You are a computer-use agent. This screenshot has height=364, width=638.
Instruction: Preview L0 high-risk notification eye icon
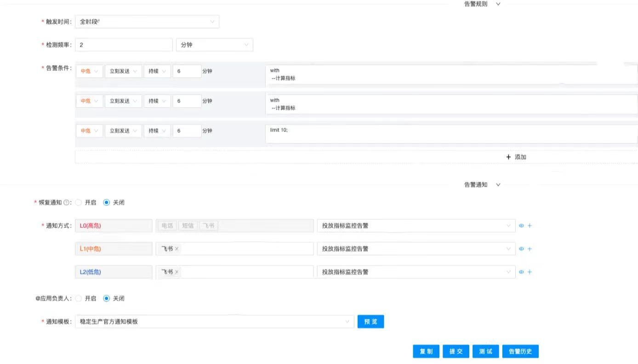coord(521,226)
